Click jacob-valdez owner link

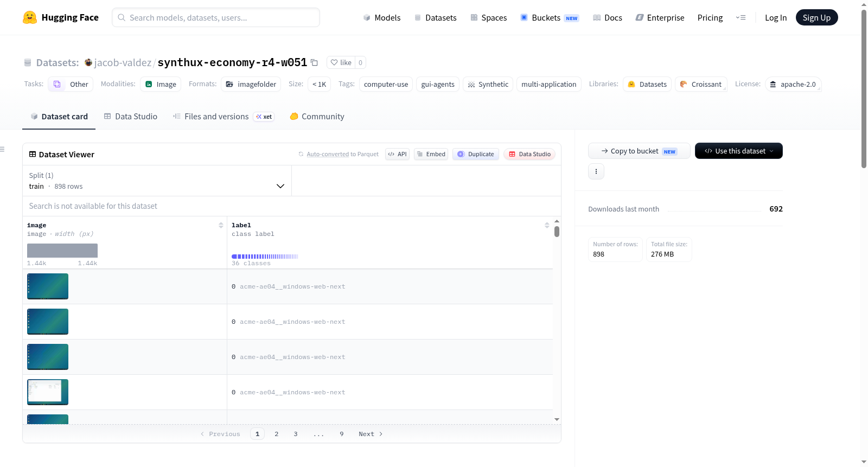tap(123, 62)
